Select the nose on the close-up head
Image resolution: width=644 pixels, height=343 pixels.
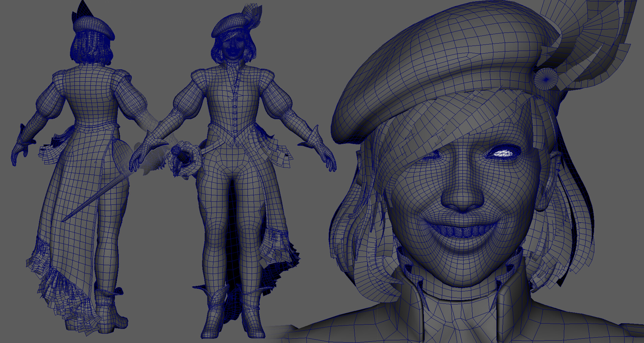pos(463,194)
